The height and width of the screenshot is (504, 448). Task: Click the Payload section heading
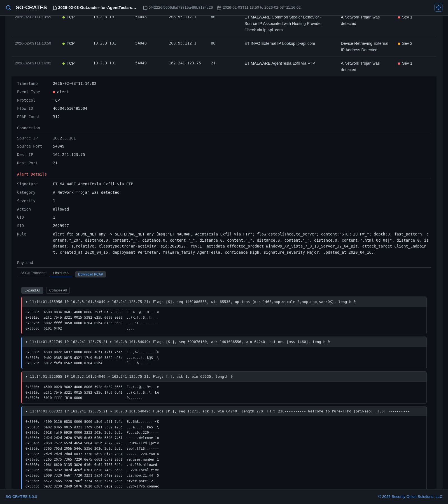25,263
